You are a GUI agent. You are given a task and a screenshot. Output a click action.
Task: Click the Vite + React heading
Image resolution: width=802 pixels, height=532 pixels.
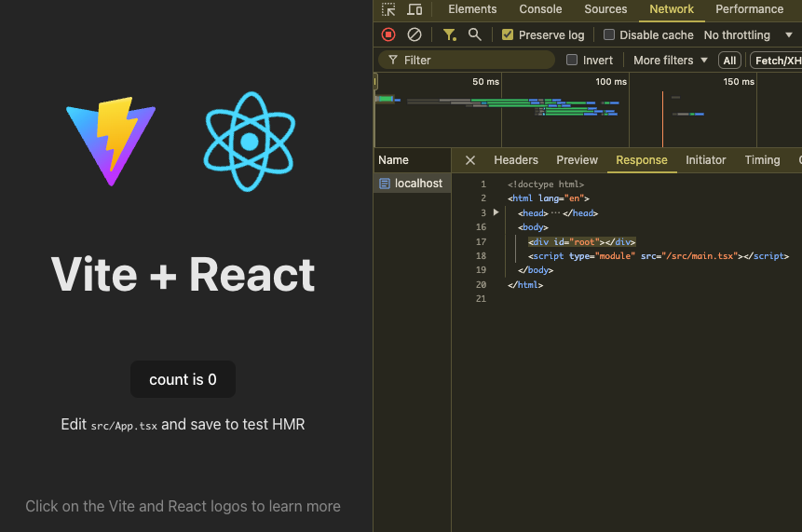click(183, 275)
